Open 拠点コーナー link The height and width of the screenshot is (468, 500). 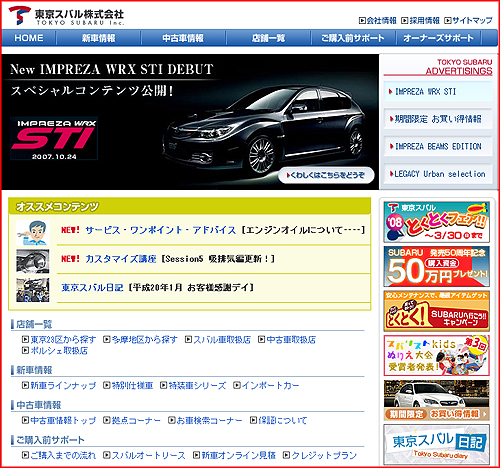[x=132, y=420]
